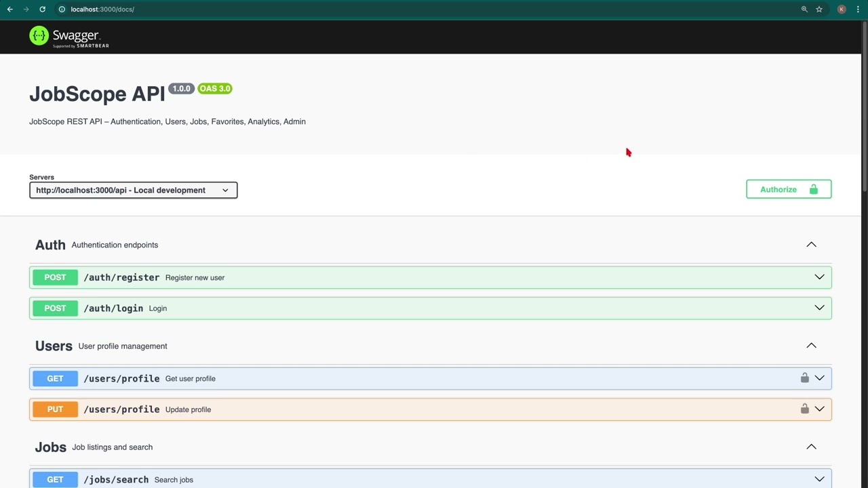Click the Jobs tag heading
Screen dimensions: 868x488
(51, 447)
